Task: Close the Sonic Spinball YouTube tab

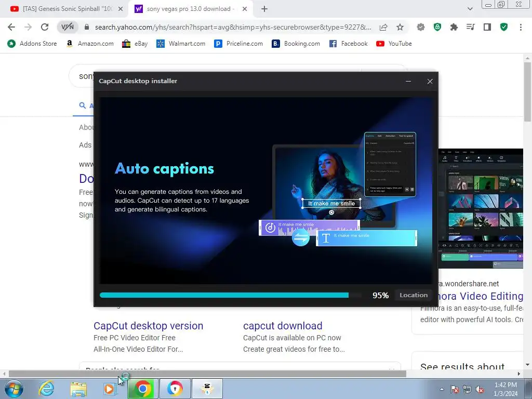Action: pyautogui.click(x=121, y=9)
